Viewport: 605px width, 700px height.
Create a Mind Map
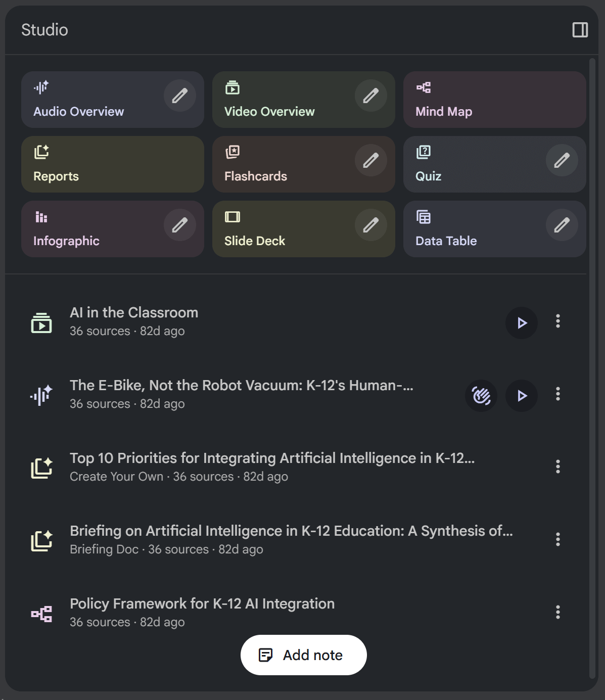tap(443, 111)
